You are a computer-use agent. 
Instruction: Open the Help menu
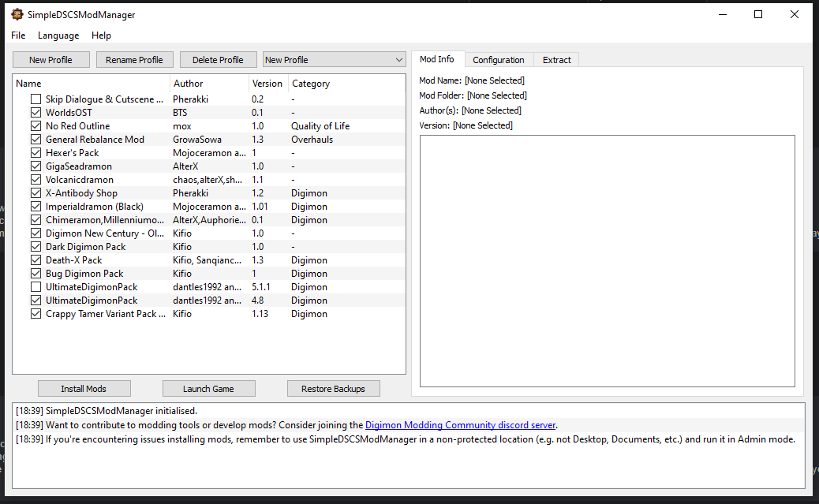(x=101, y=35)
